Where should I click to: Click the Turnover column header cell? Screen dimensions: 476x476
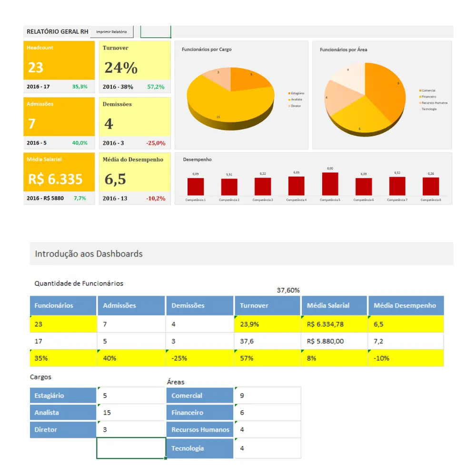(267, 306)
